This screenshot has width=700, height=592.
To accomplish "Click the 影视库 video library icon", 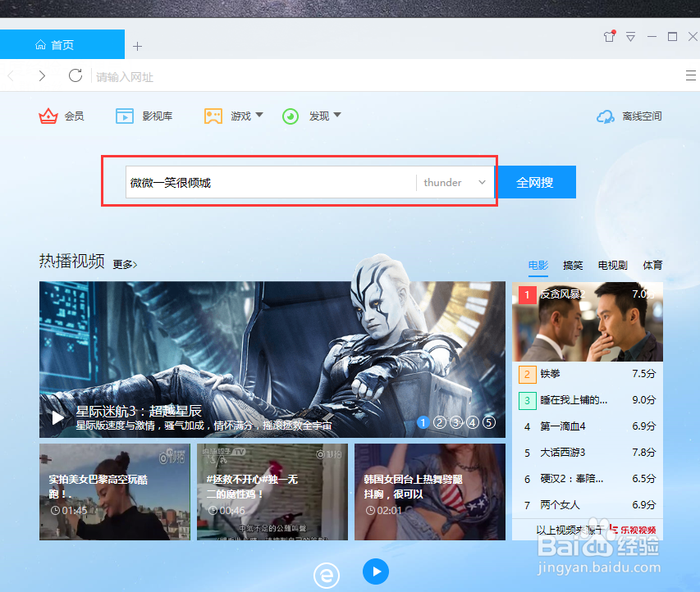I will click(x=125, y=116).
